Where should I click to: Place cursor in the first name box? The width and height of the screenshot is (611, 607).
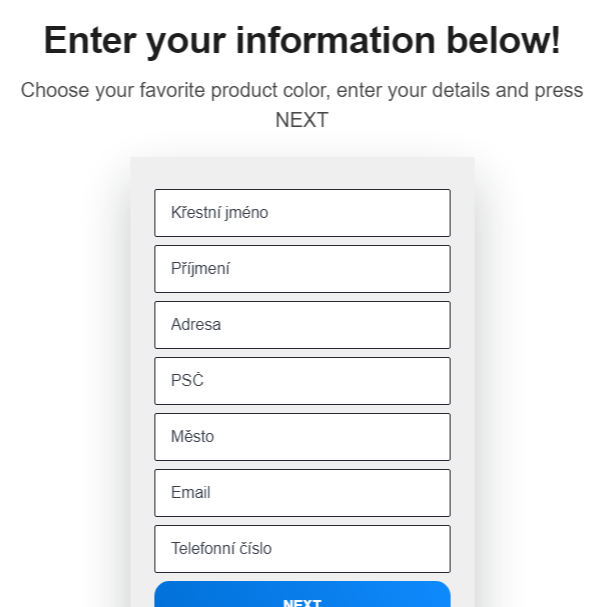[x=302, y=213]
